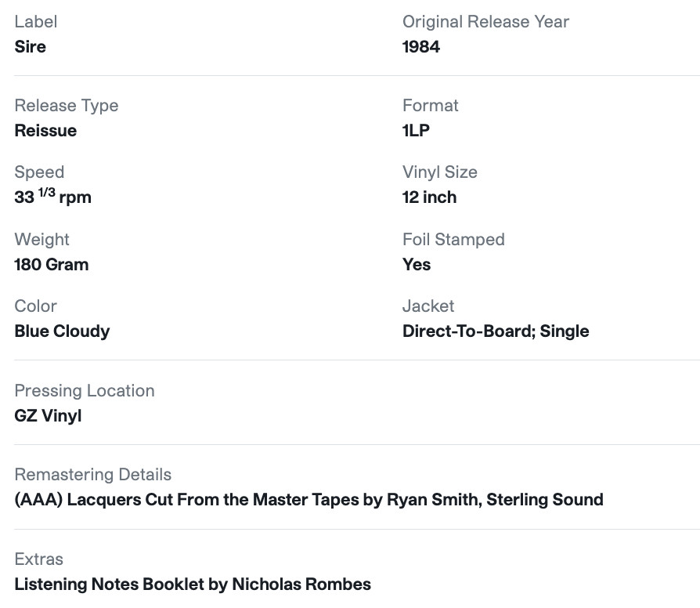Click the 12 inch vinyl size value
Screen dimensions: 700x608
coord(429,197)
